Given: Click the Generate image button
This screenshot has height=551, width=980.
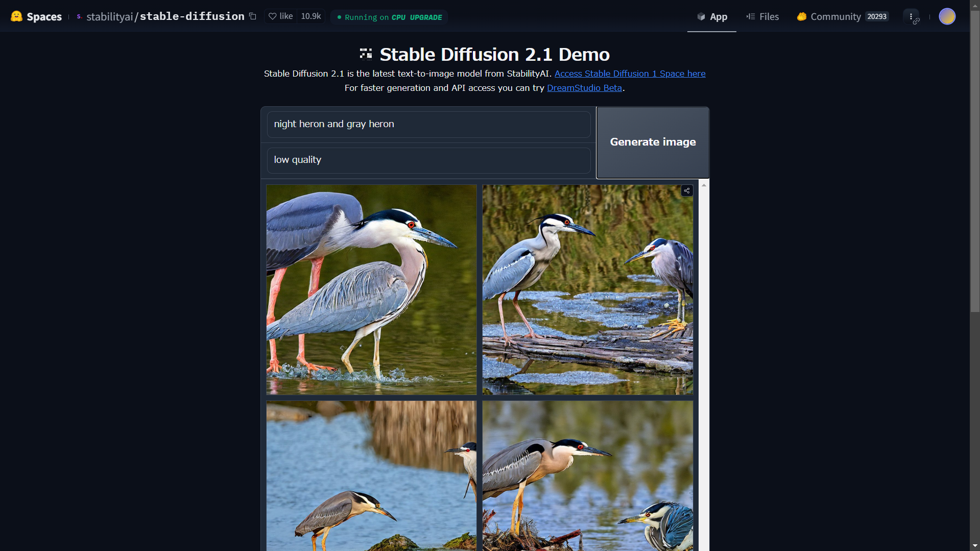Looking at the screenshot, I should pyautogui.click(x=653, y=142).
